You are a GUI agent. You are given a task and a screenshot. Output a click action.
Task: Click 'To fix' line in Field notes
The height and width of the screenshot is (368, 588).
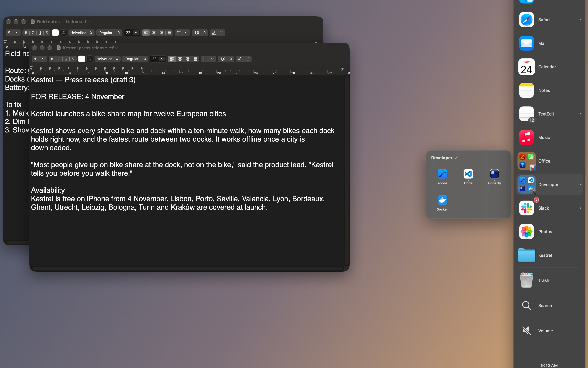(x=13, y=104)
